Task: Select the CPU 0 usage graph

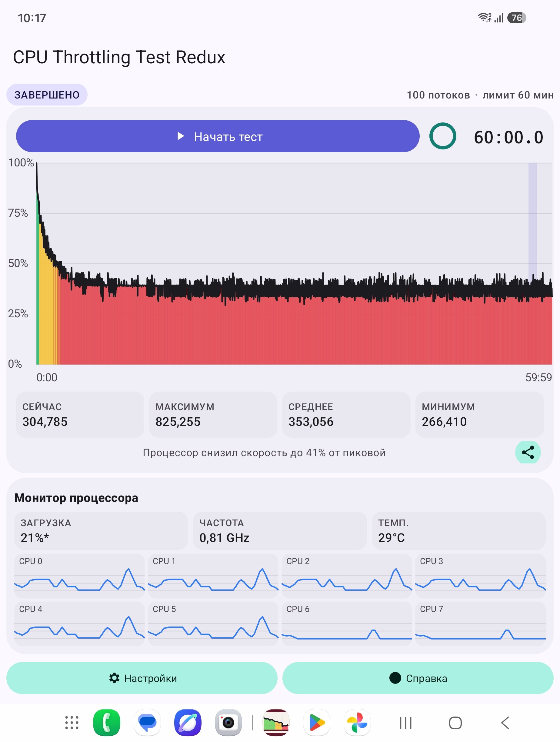Action: 79,576
